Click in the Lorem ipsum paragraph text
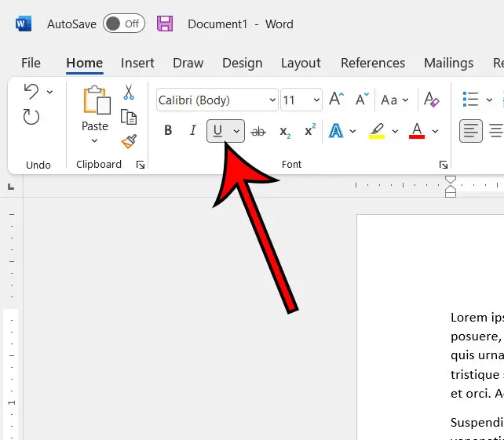The height and width of the screenshot is (440, 504). 477,355
